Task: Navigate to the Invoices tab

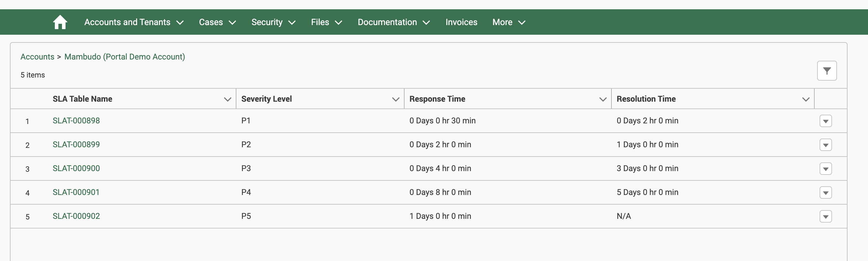Action: coord(461,22)
